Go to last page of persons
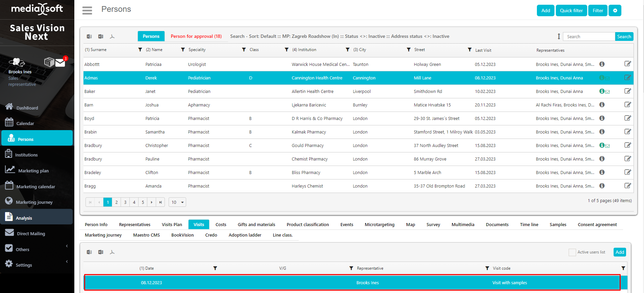The image size is (644, 293). coord(160,202)
